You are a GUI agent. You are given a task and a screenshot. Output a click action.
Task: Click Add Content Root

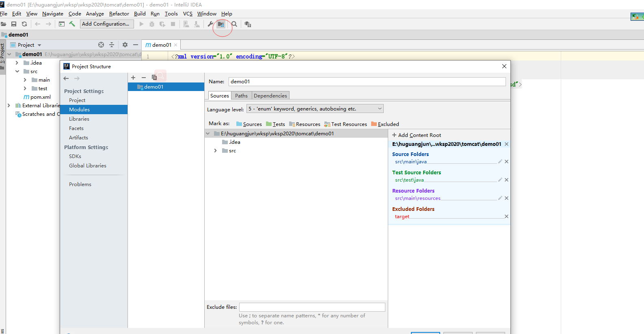(x=417, y=135)
